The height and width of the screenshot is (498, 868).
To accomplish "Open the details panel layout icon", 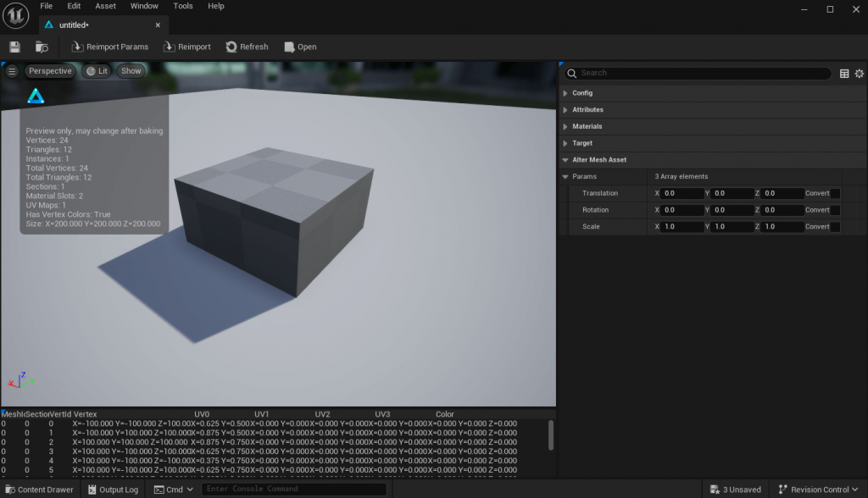I will pos(843,74).
